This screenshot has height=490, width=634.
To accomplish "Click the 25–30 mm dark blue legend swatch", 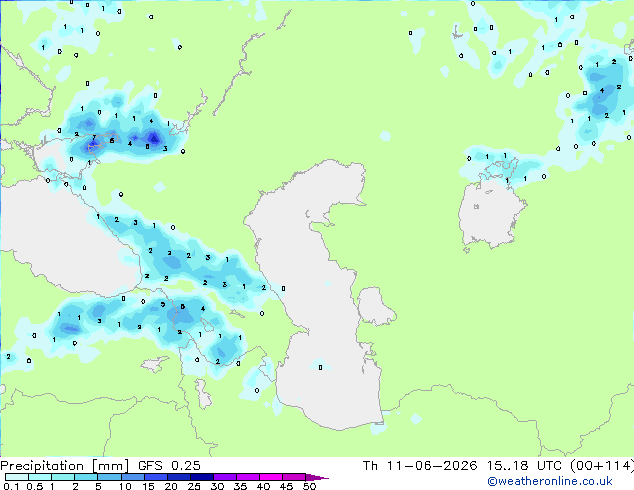I will (202, 477).
